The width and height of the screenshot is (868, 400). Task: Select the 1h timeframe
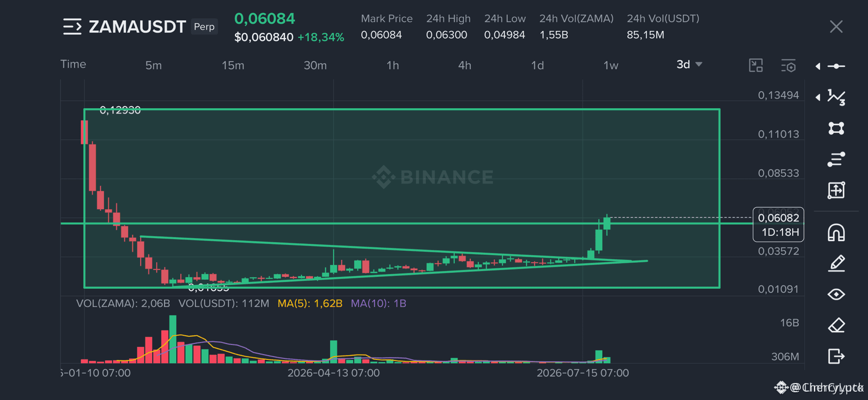click(x=392, y=65)
